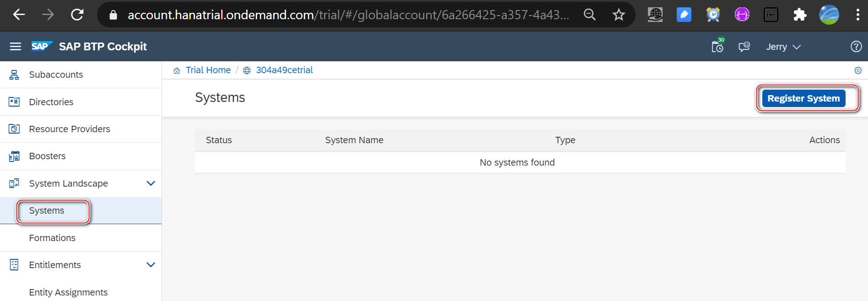Go back with the browser back arrow
The width and height of the screenshot is (868, 301).
(19, 15)
